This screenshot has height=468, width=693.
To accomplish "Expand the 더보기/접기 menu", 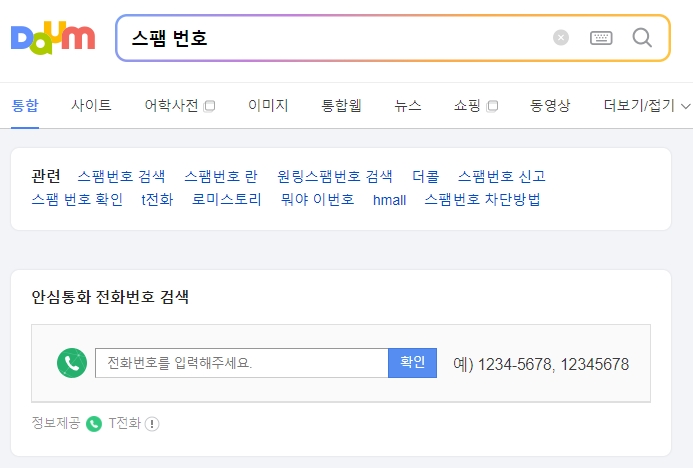I will click(x=646, y=105).
